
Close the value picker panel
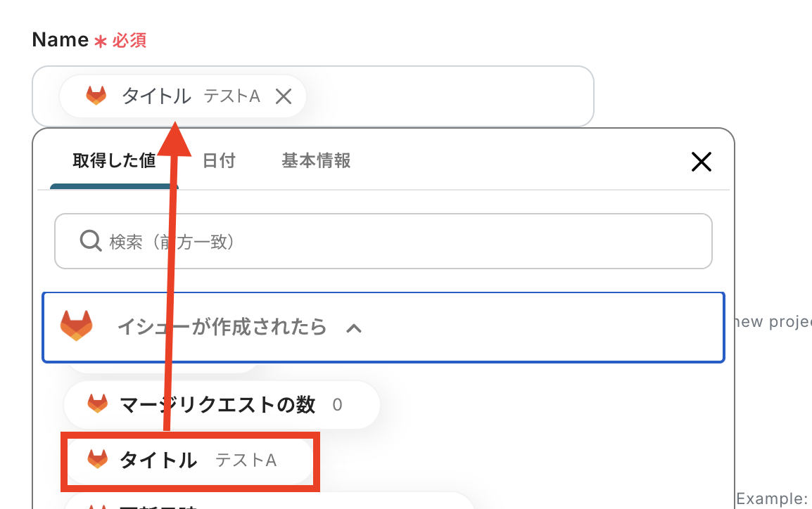pos(701,162)
